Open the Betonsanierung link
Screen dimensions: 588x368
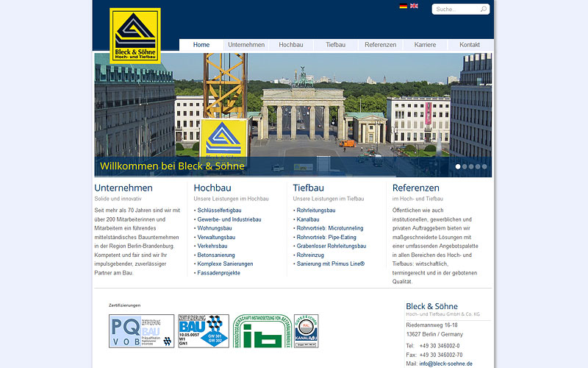point(216,255)
